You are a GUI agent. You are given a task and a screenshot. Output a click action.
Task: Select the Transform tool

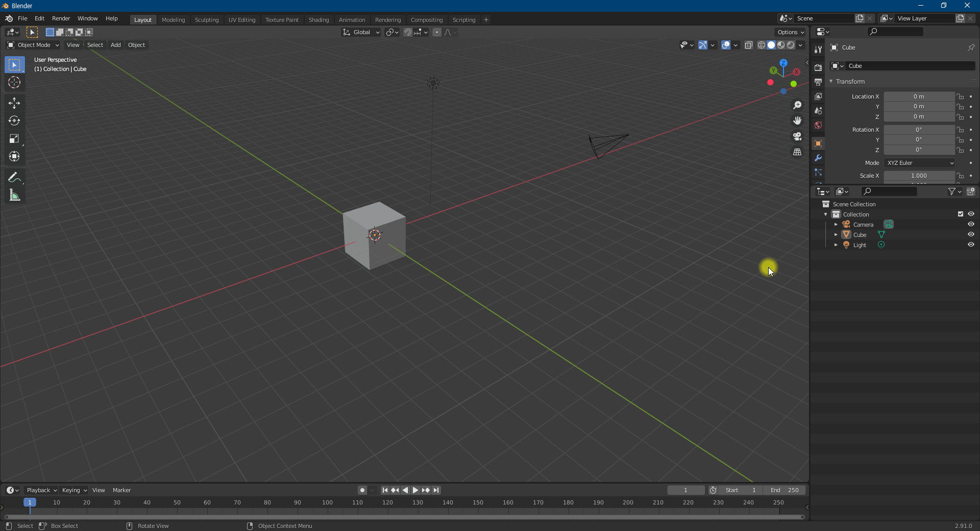(x=14, y=157)
